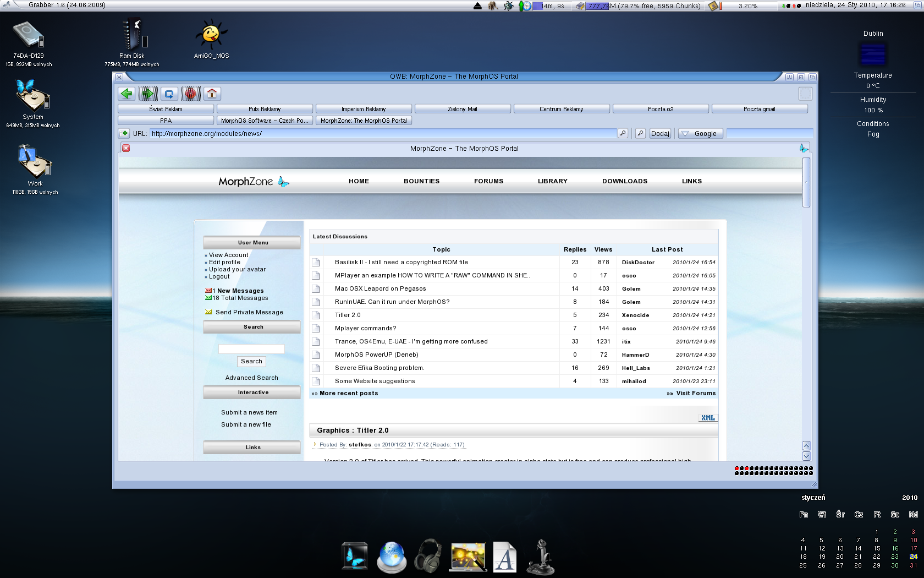Click Send Private Message link

[249, 312]
